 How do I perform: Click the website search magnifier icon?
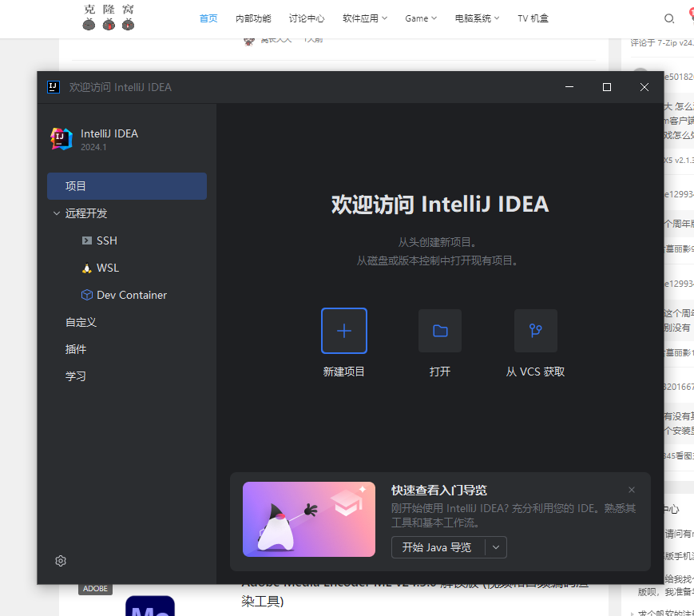(x=668, y=18)
